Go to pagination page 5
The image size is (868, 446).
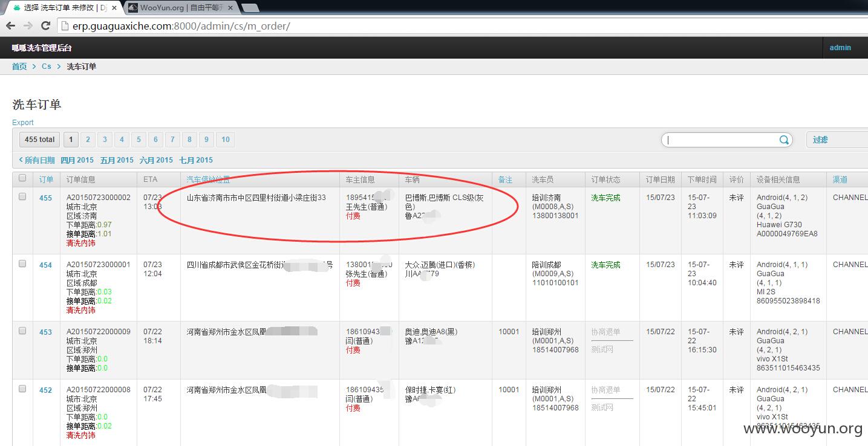(x=139, y=140)
